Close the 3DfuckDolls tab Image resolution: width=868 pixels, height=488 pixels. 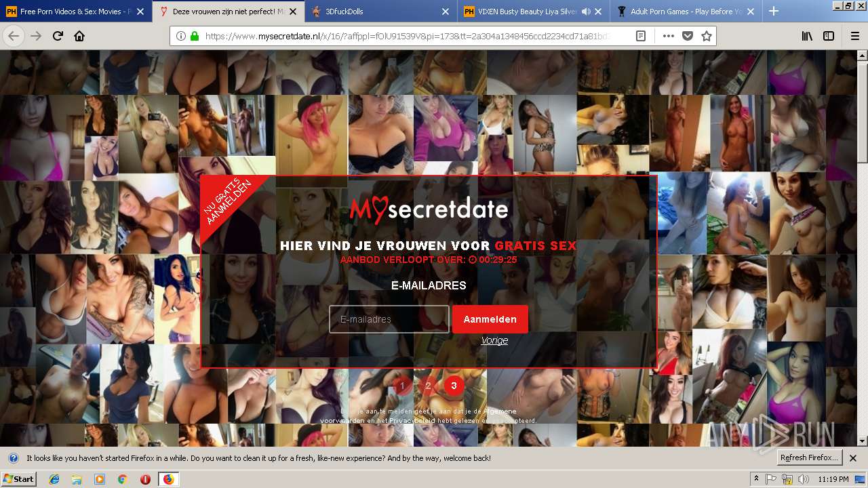pyautogui.click(x=445, y=12)
